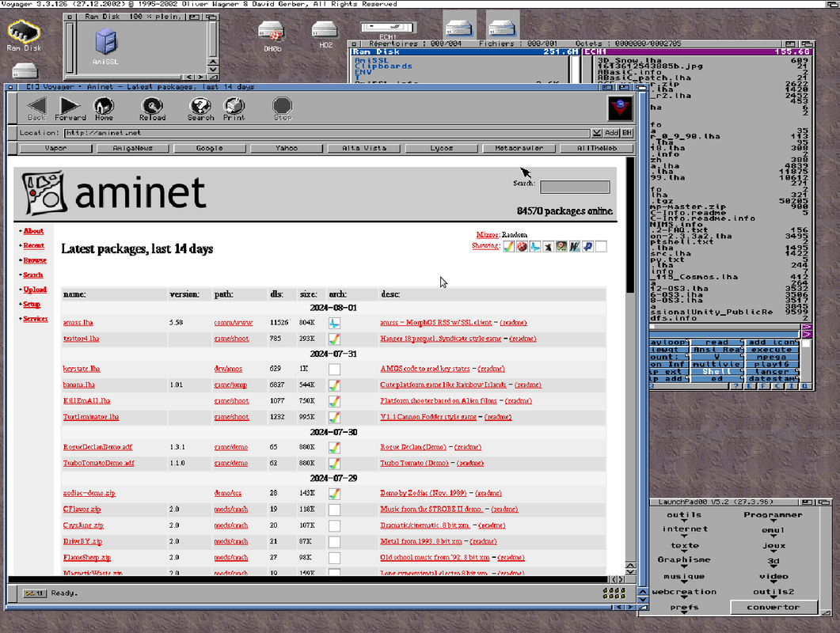This screenshot has width=840, height=633.
Task: Click the arch icon in banana.lha row
Action: click(334, 385)
